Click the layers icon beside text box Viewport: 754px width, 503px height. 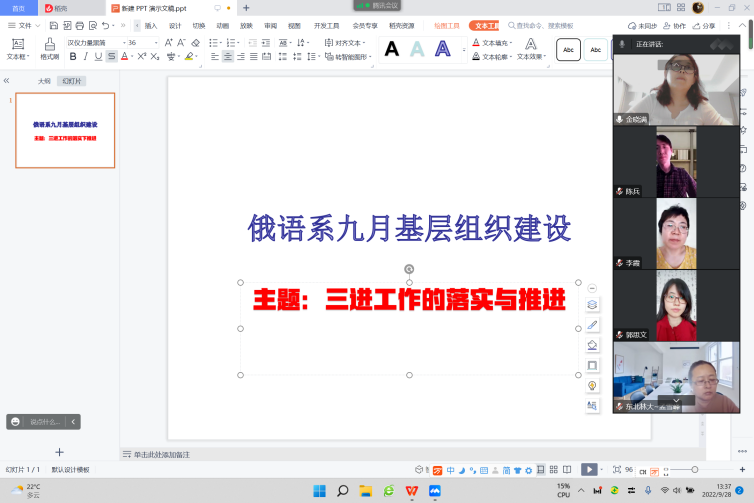592,304
